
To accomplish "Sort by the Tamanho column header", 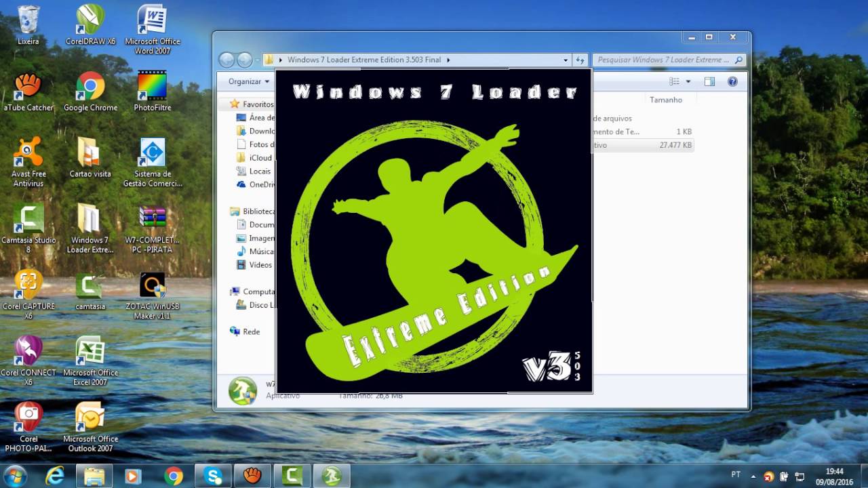I will tap(666, 100).
